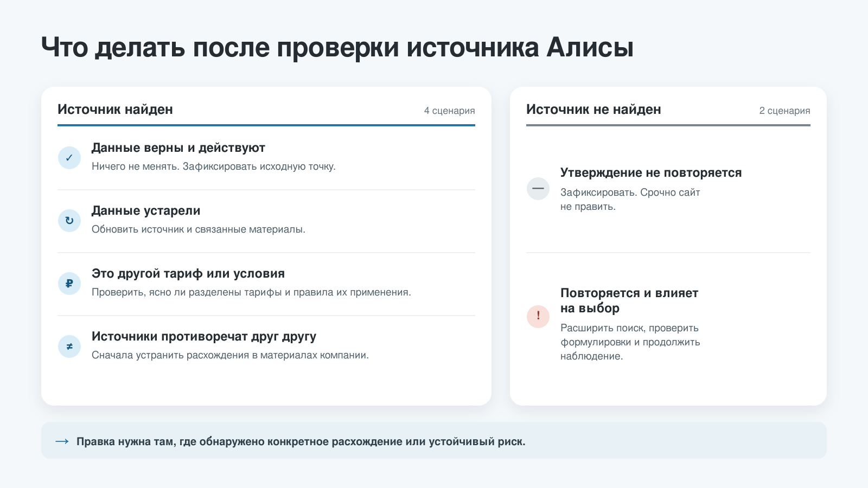Click the '2 сценария' counter label
Viewport: 868px width, 488px height.
tap(784, 111)
